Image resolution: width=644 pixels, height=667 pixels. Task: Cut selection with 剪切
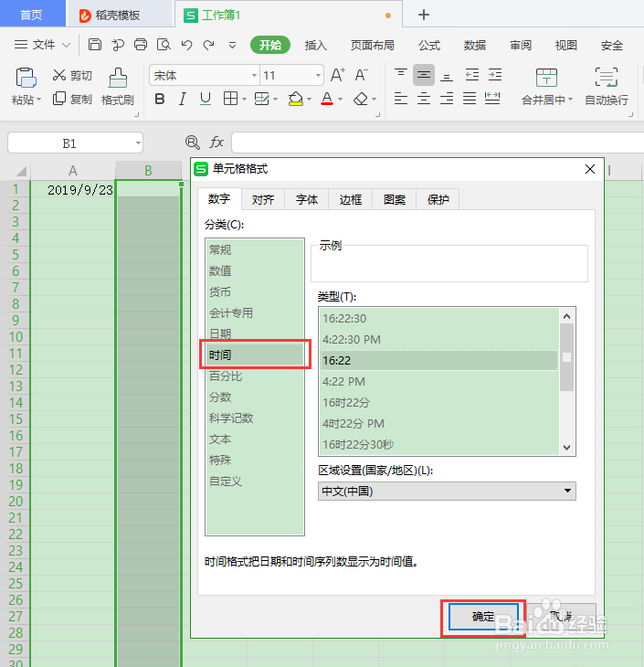(72, 75)
